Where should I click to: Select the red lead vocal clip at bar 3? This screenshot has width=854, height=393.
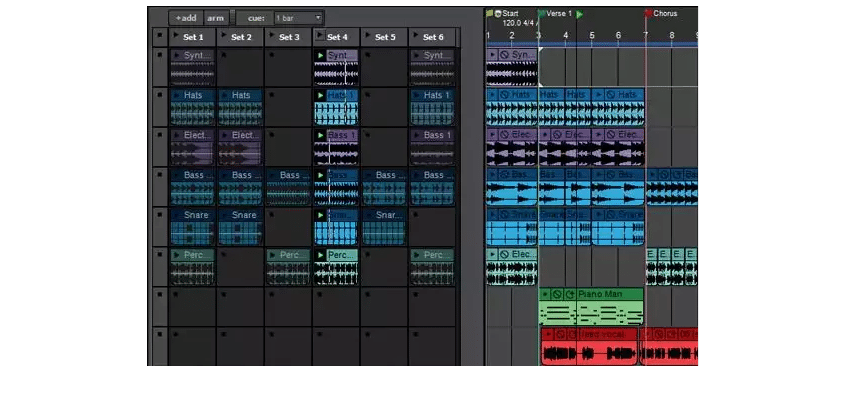point(589,346)
